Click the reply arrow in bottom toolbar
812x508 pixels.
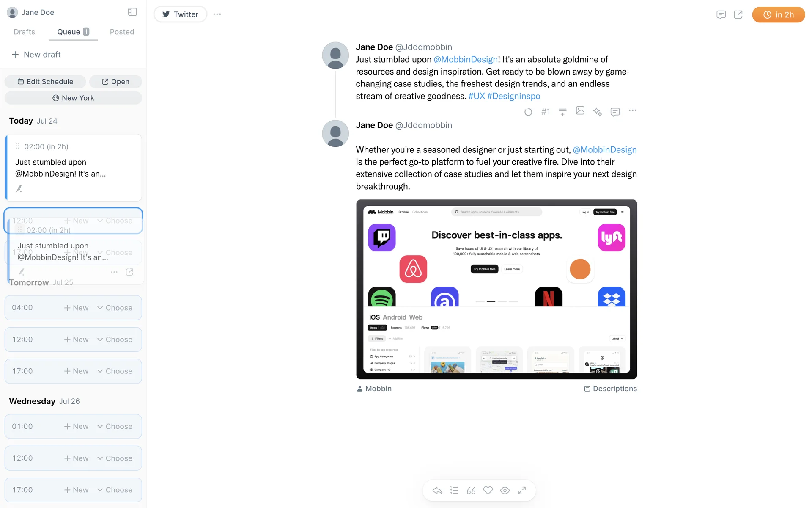tap(437, 491)
